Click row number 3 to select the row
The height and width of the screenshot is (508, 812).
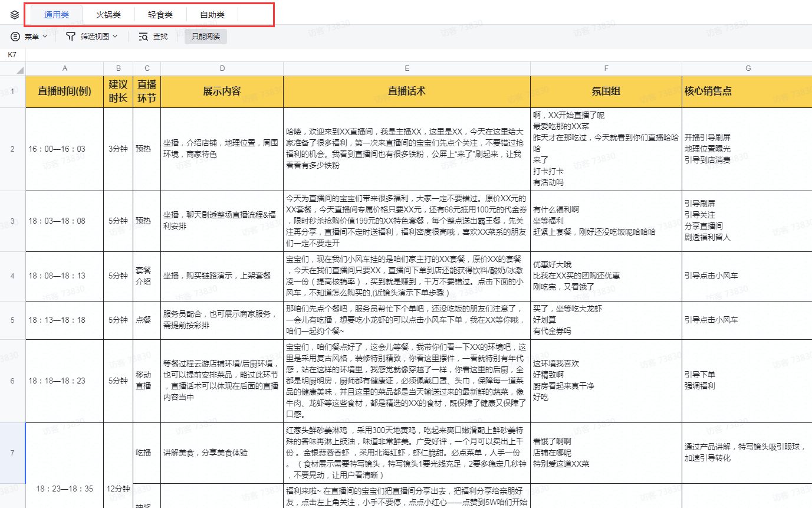pyautogui.click(x=12, y=221)
